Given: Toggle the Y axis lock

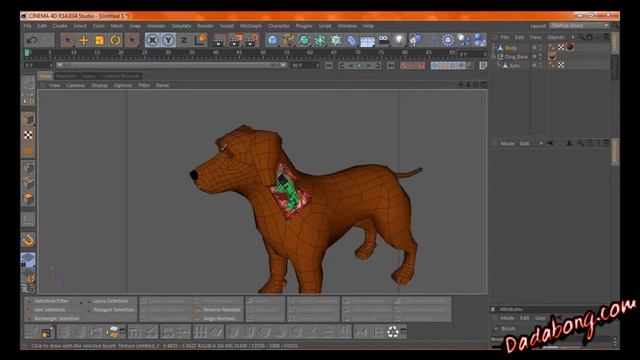Looking at the screenshot, I should pyautogui.click(x=168, y=40).
